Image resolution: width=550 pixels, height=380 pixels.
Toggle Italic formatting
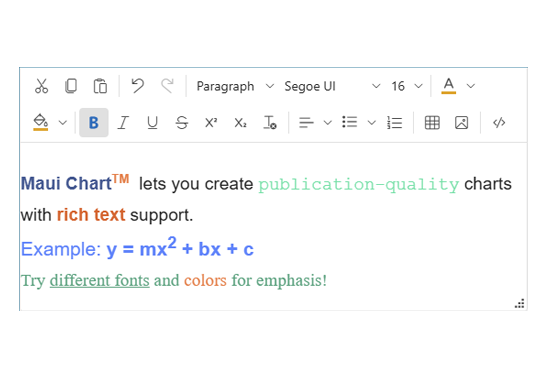click(x=123, y=123)
